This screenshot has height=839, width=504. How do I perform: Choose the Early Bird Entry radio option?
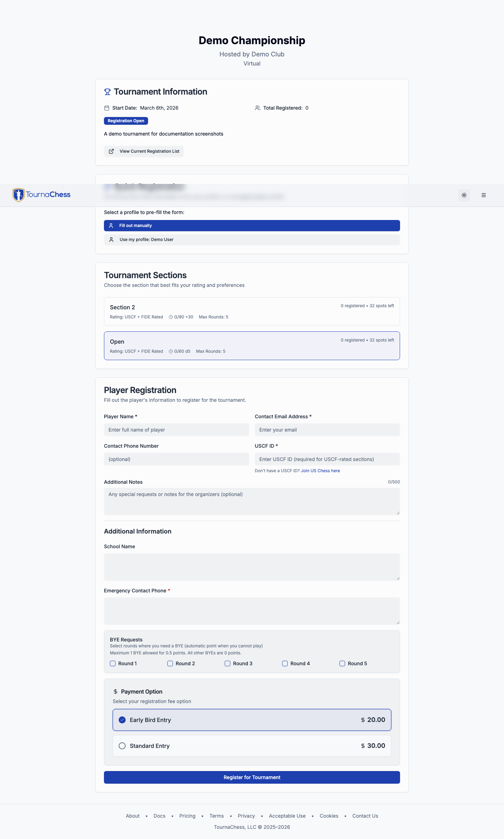coord(122,720)
